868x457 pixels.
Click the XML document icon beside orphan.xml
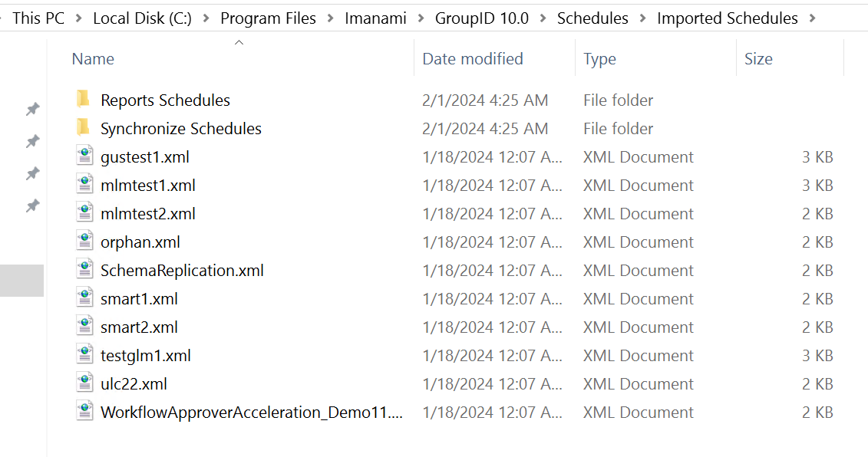click(84, 242)
